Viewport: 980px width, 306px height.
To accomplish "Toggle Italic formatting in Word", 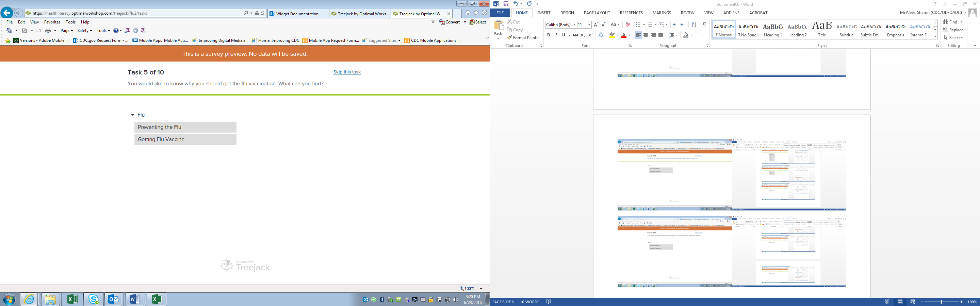I will pos(556,35).
